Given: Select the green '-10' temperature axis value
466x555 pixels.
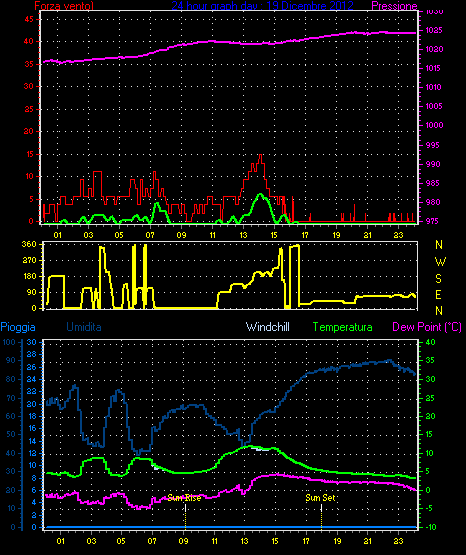Looking at the screenshot, I should pyautogui.click(x=431, y=527).
